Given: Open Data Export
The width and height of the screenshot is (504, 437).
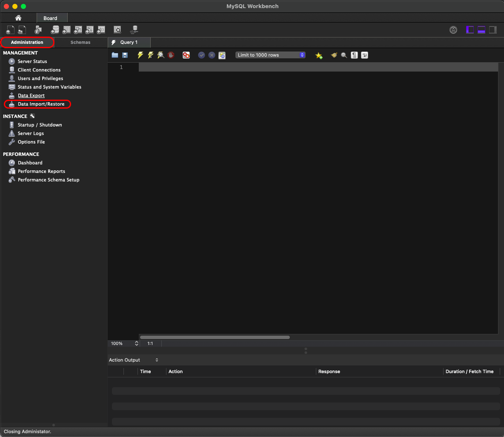Looking at the screenshot, I should 31,95.
